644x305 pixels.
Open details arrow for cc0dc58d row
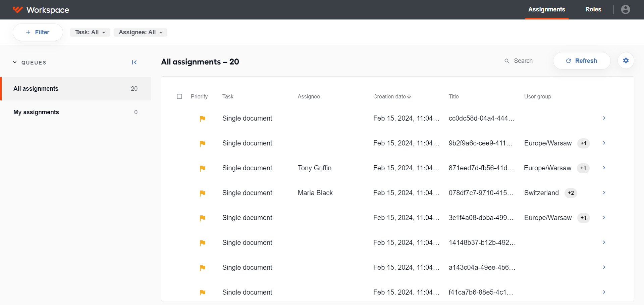pyautogui.click(x=604, y=118)
